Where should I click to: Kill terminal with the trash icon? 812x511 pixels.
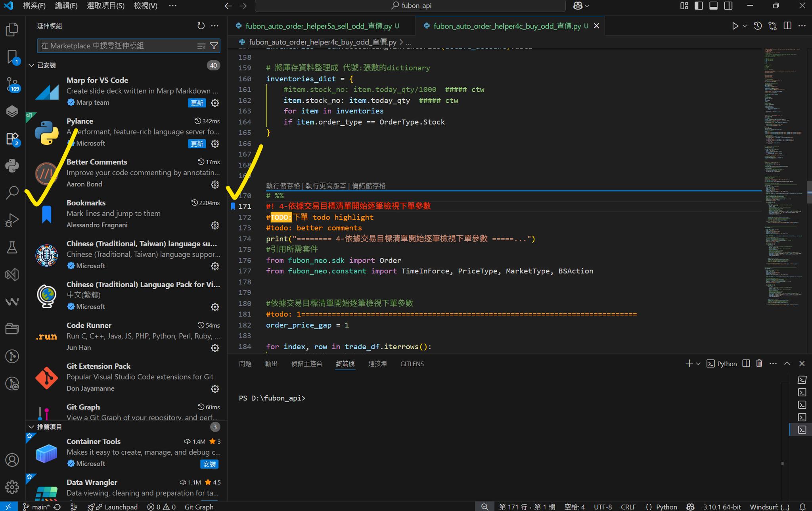tap(759, 363)
